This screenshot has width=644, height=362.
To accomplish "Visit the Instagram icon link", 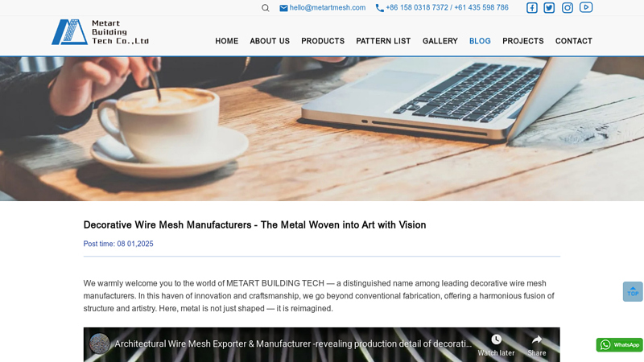I will point(568,8).
